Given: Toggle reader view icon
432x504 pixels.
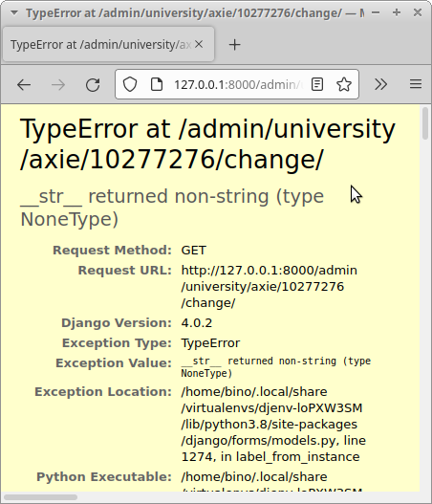Looking at the screenshot, I should point(317,84).
